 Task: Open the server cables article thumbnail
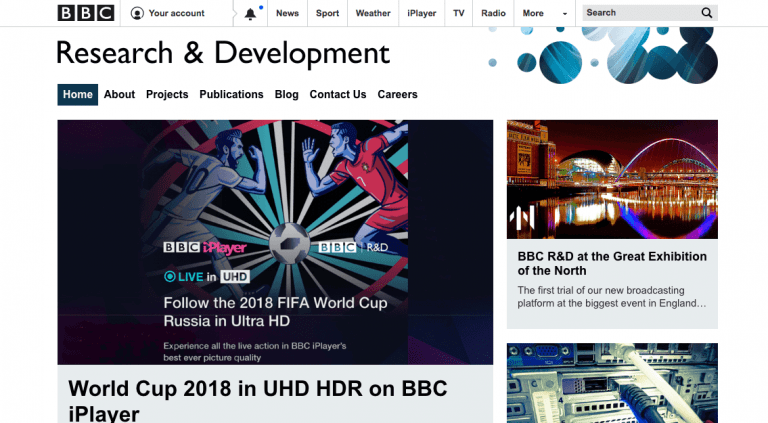click(x=612, y=383)
